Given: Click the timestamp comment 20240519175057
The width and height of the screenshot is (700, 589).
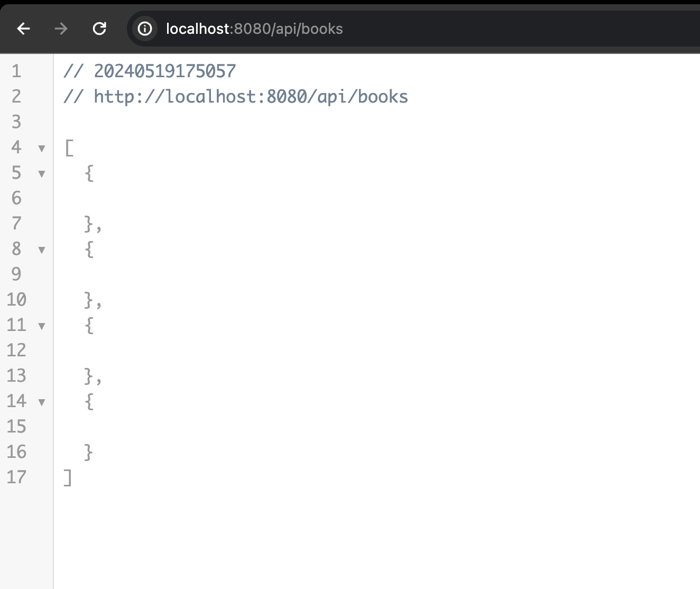Looking at the screenshot, I should coord(150,71).
